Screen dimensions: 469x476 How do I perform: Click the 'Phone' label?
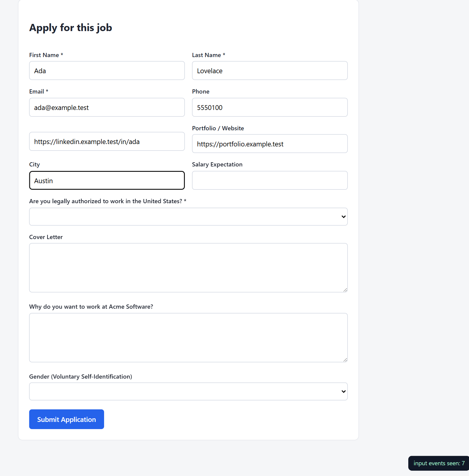pyautogui.click(x=201, y=91)
